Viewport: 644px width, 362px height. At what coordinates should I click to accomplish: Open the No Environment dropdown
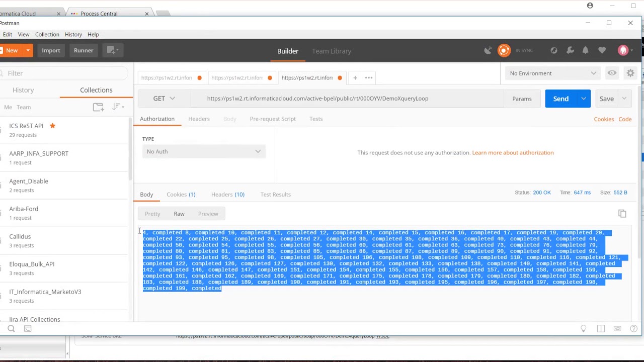[x=552, y=73]
